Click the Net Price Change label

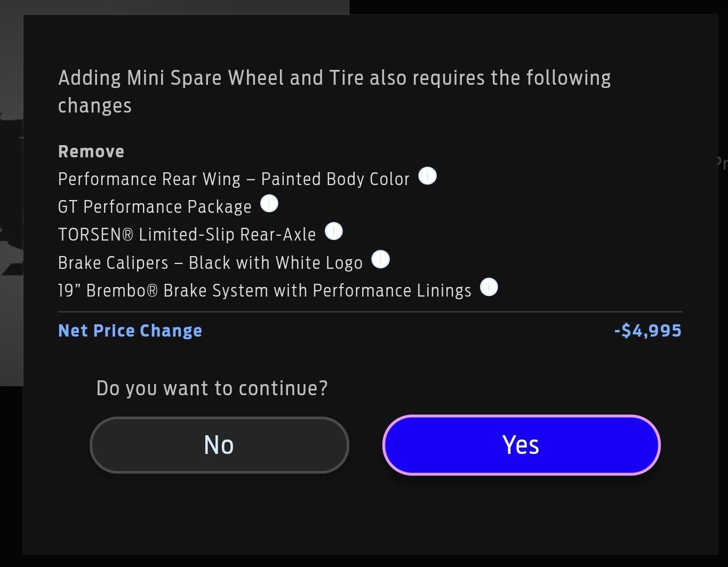(x=130, y=331)
